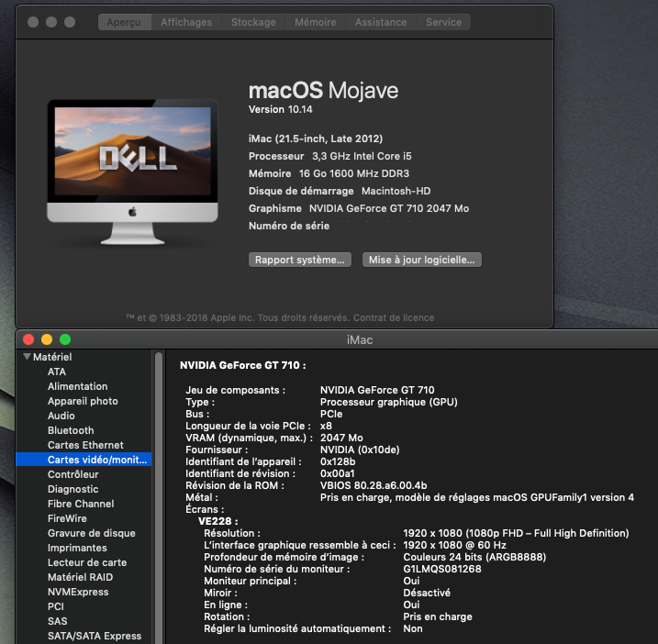Viewport: 658px width, 644px height.
Task: Select Imprimantes in the sidebar
Action: pos(77,548)
